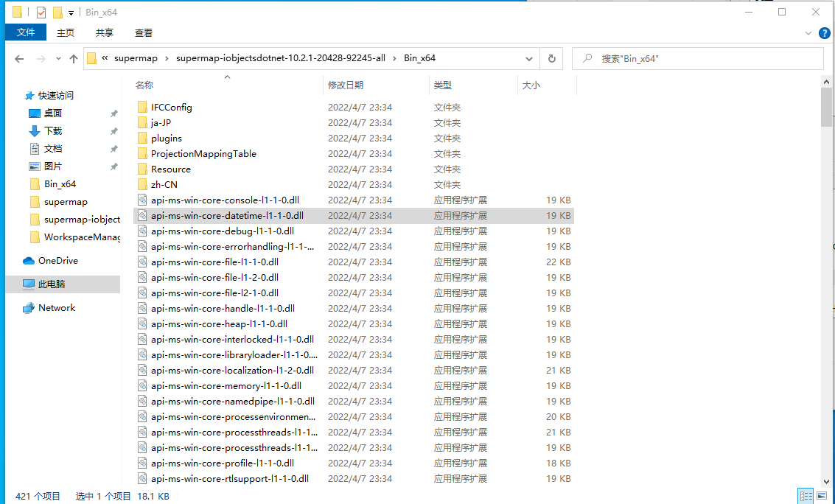Select api-ms-win-core-memory-l1-1-0.dll file icon
Viewport: 835px width, 504px height.
click(142, 385)
